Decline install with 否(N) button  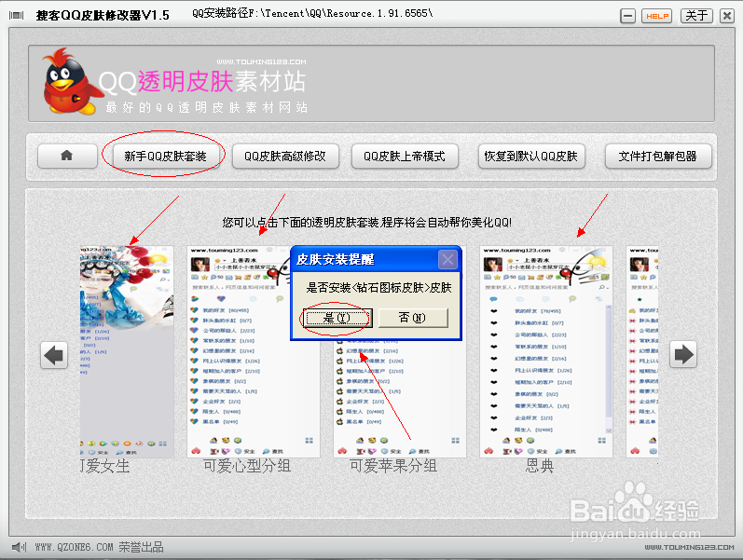pyautogui.click(x=413, y=318)
